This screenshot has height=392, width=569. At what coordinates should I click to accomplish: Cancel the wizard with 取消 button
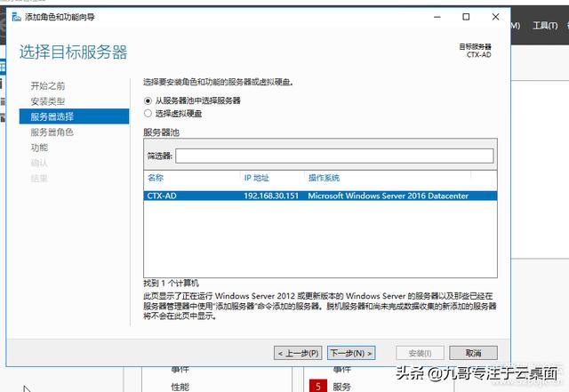(x=473, y=353)
